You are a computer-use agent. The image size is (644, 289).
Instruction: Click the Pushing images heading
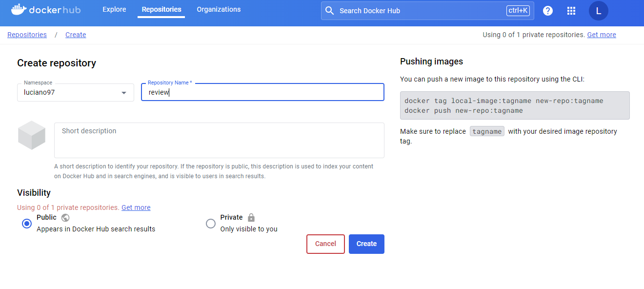pyautogui.click(x=431, y=62)
